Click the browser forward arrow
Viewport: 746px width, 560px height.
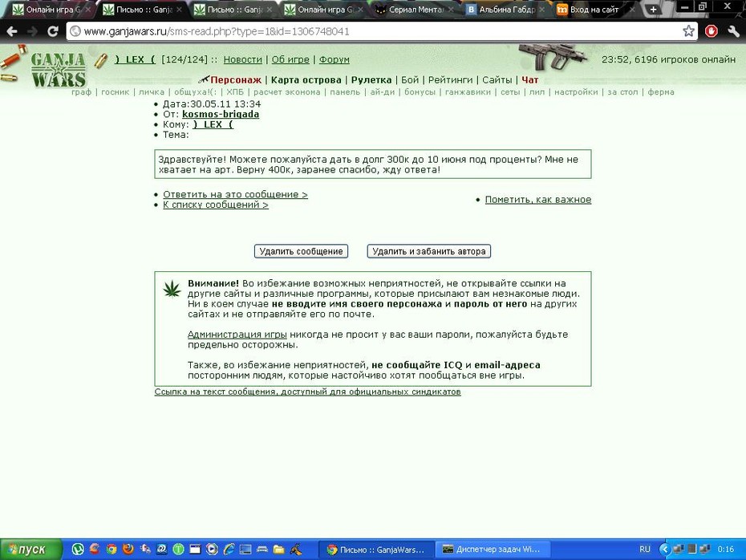32,31
